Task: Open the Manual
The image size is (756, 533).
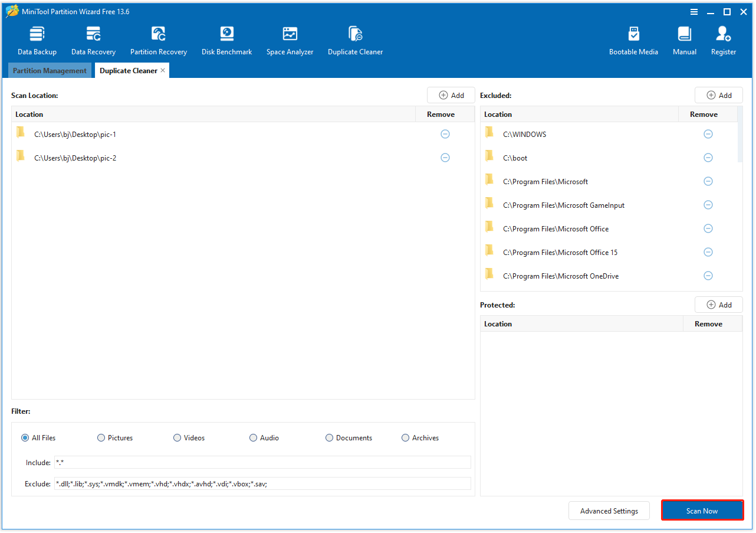Action: coord(685,41)
